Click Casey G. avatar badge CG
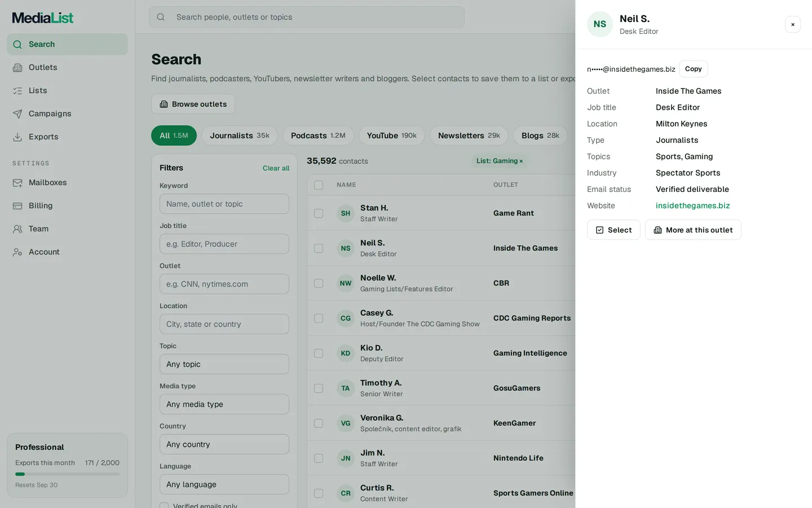Image resolution: width=812 pixels, height=508 pixels. point(346,318)
